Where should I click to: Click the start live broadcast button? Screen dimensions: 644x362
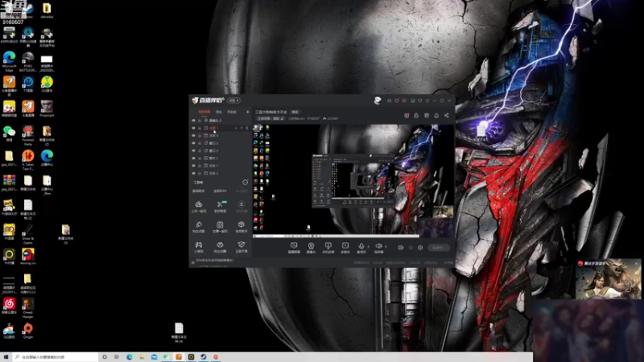click(439, 248)
